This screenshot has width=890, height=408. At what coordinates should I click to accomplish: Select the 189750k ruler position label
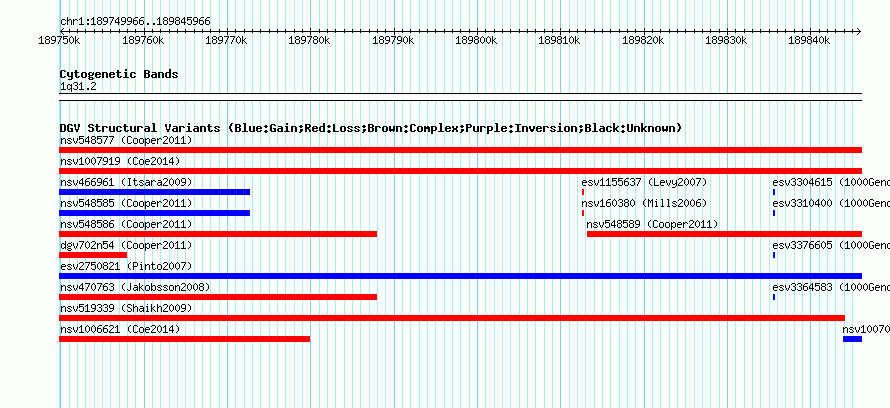(59, 40)
